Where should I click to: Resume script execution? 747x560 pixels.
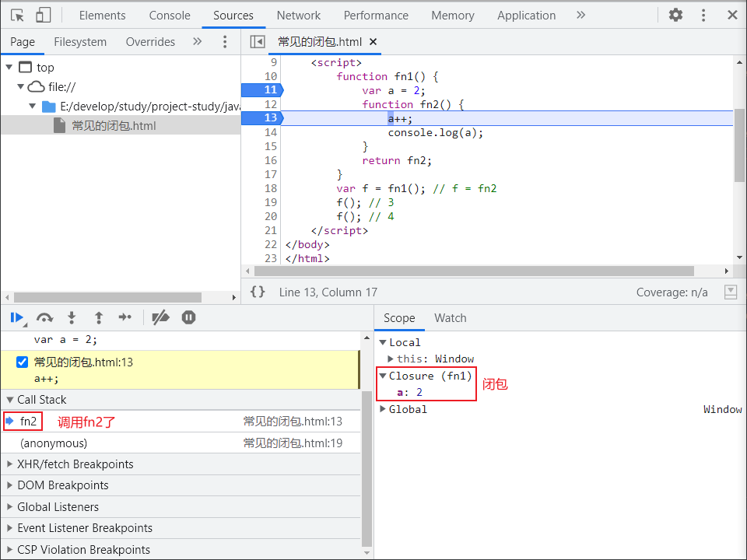coord(16,317)
